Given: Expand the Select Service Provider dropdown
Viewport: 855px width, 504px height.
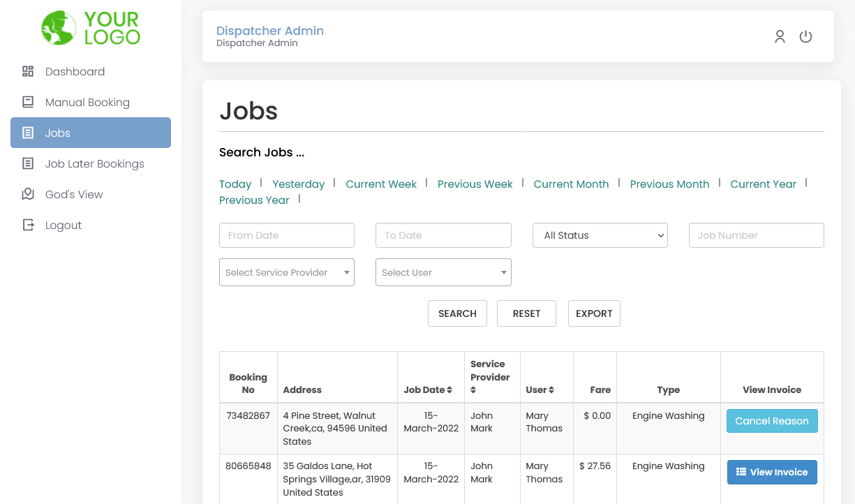Looking at the screenshot, I should 286,272.
